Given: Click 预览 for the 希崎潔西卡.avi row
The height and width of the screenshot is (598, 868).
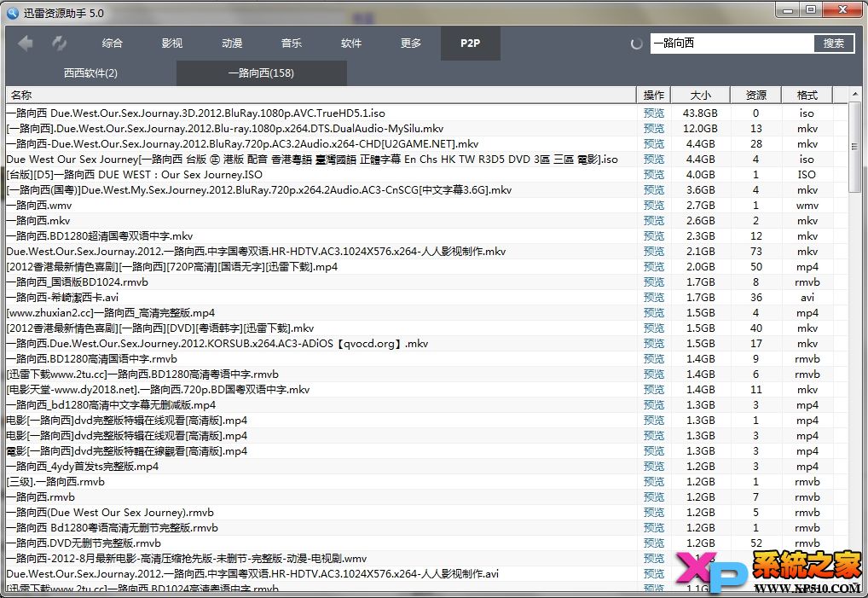Looking at the screenshot, I should pyautogui.click(x=654, y=298).
